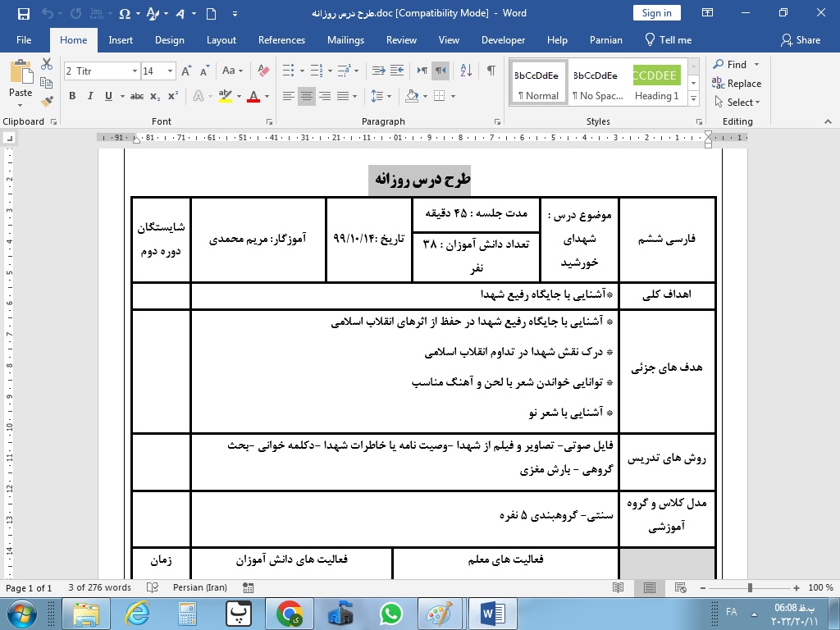
Task: Open Paint from the Windows taskbar
Action: pyautogui.click(x=440, y=614)
